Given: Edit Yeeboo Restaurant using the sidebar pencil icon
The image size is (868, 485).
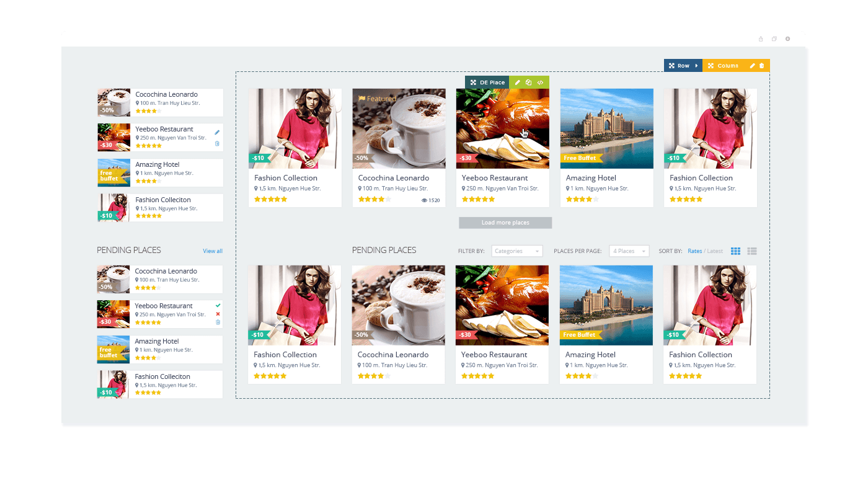Looking at the screenshot, I should point(216,132).
